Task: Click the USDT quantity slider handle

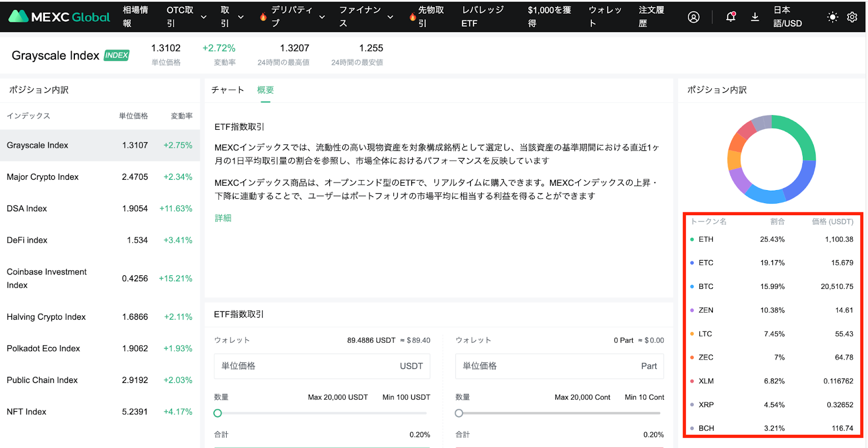Action: (x=218, y=413)
